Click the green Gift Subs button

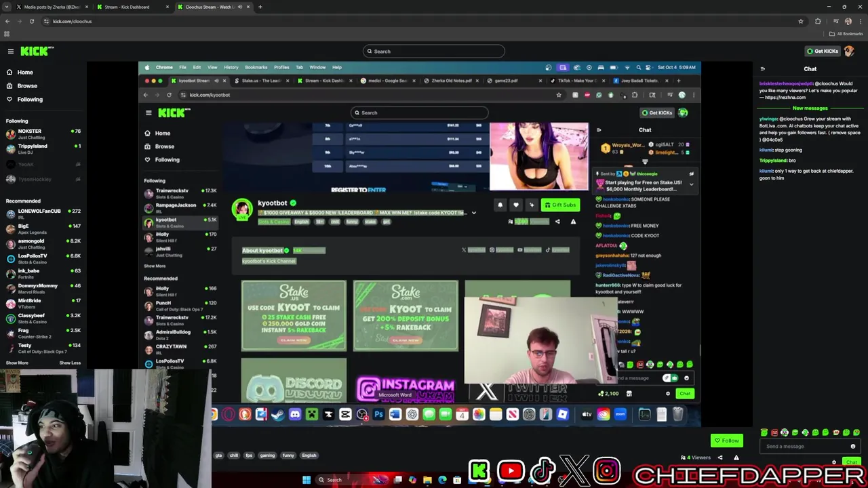point(560,205)
